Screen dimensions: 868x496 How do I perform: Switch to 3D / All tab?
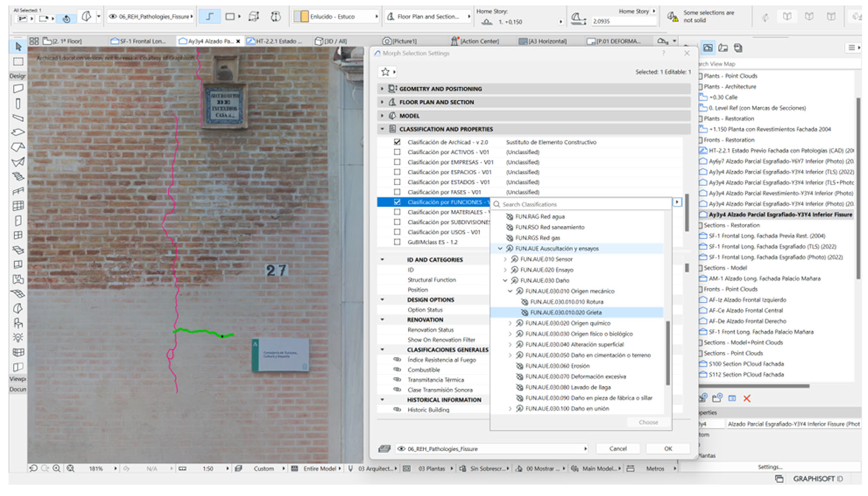[x=331, y=41]
